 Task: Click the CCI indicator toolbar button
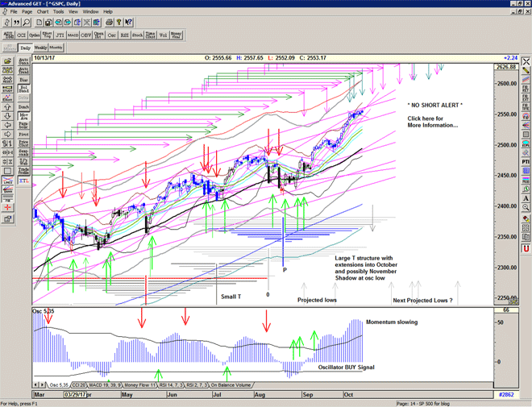point(21,35)
